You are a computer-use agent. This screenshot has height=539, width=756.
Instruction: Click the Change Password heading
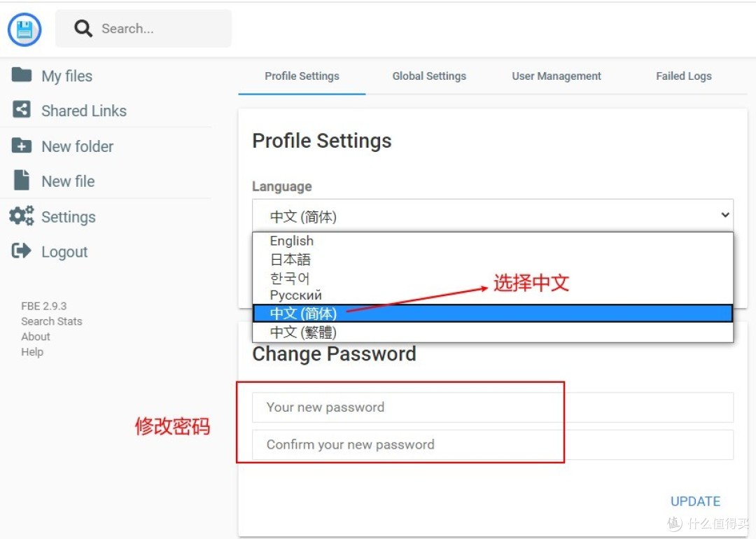pyautogui.click(x=334, y=354)
